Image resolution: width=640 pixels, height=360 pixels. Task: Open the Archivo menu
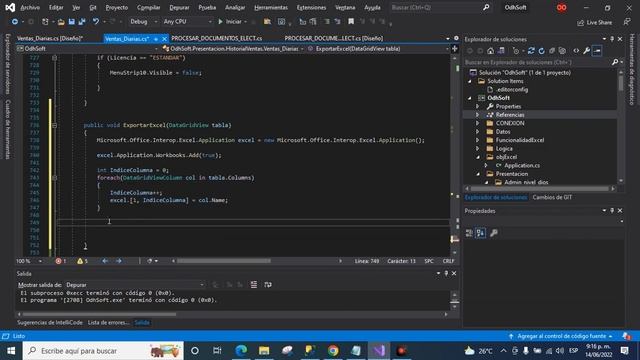(x=30, y=7)
